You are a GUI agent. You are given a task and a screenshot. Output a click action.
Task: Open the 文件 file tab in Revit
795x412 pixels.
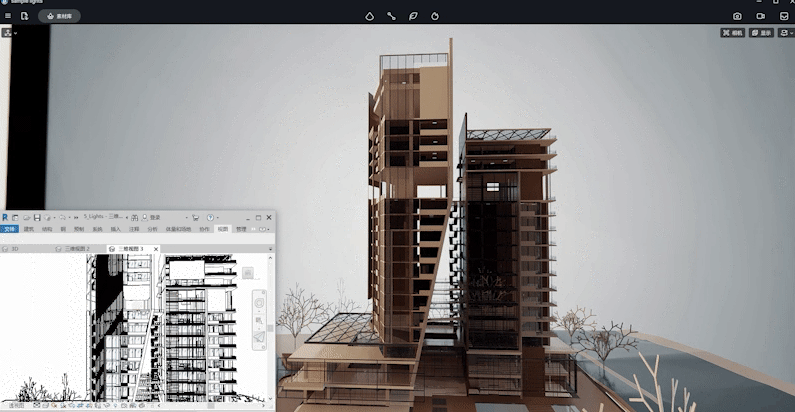click(9, 229)
